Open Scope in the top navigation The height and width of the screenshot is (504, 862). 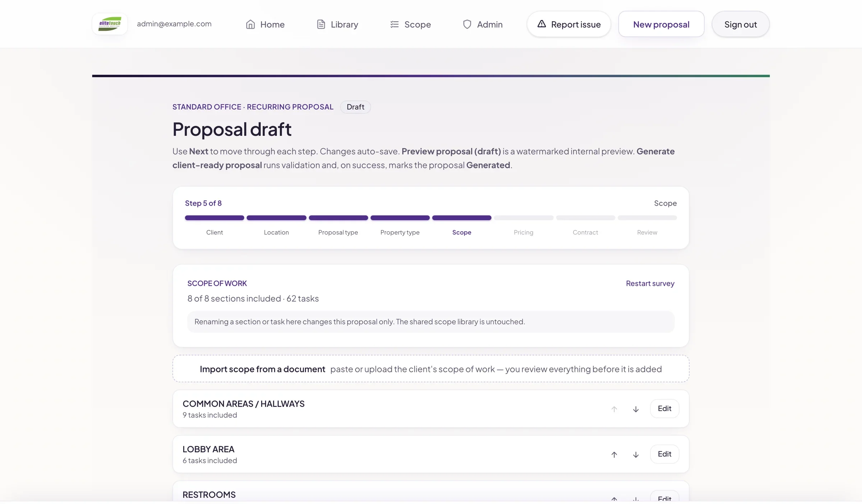(411, 24)
